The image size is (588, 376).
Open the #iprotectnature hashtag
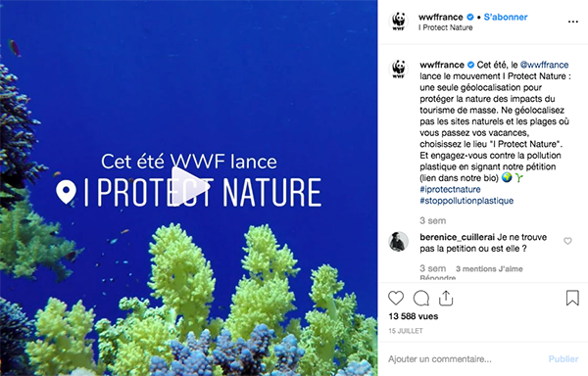[450, 189]
